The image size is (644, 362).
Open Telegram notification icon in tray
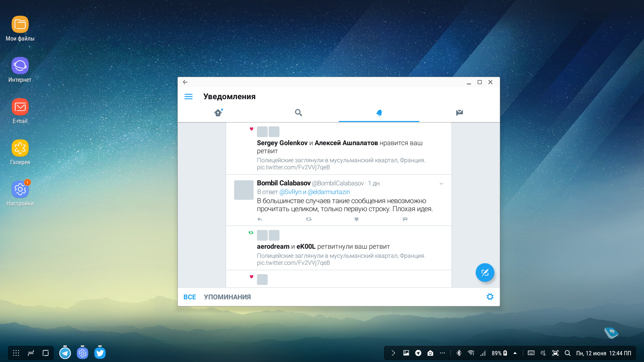418,353
